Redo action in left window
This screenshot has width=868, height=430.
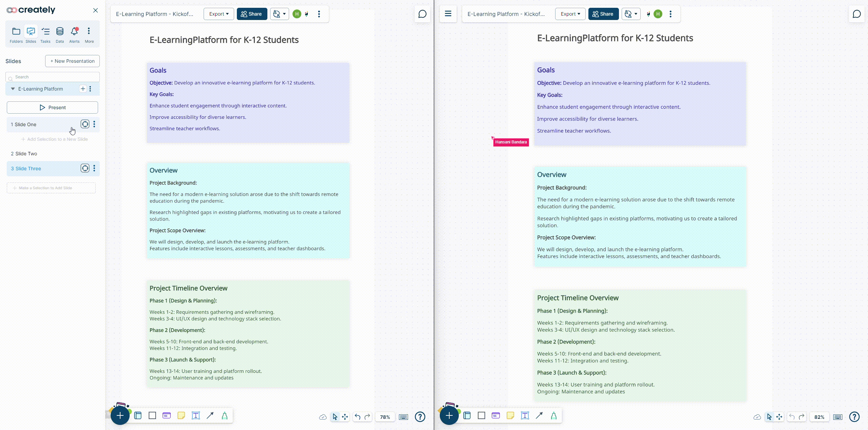(367, 417)
